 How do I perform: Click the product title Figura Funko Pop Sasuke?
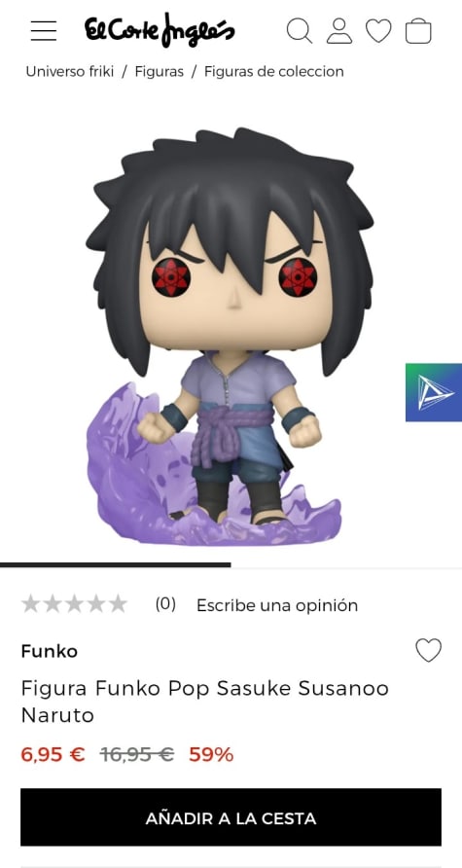tap(204, 702)
